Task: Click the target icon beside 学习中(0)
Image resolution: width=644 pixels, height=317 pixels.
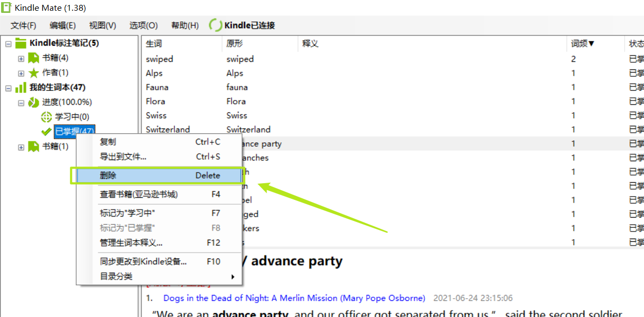Action: point(47,117)
